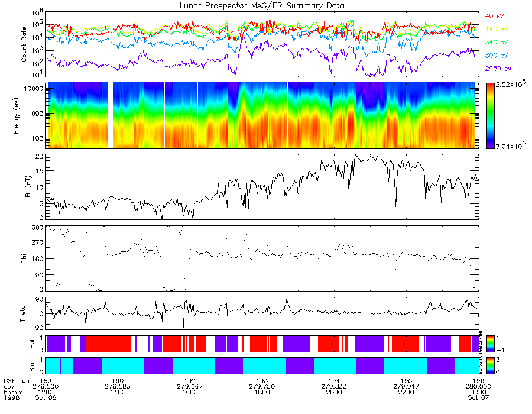Click the Count Rate line plot panel
This screenshot has width=532, height=414.
262,44
